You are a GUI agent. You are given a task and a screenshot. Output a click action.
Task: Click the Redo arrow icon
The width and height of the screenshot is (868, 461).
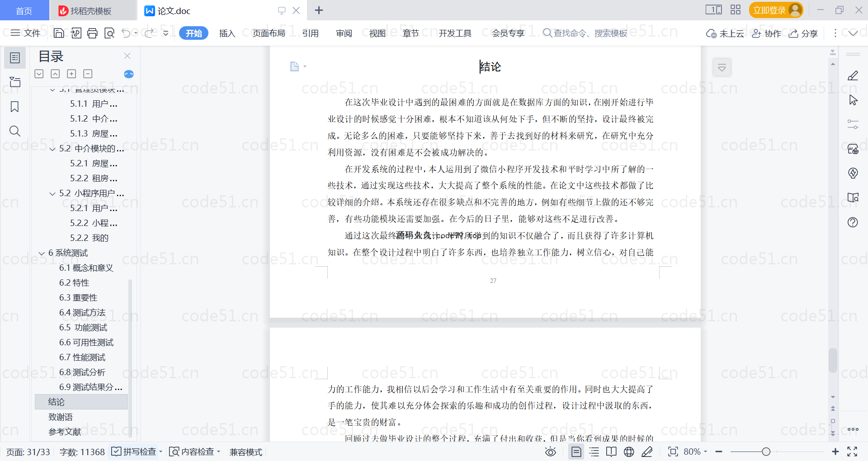pos(149,33)
